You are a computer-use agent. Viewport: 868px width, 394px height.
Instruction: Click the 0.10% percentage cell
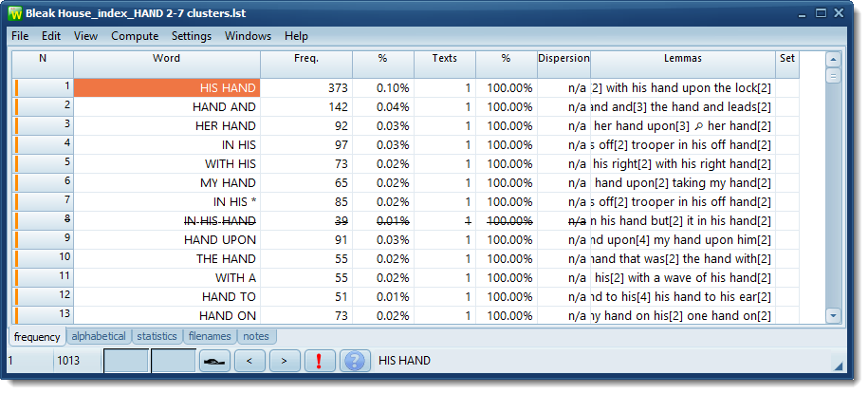coord(383,87)
